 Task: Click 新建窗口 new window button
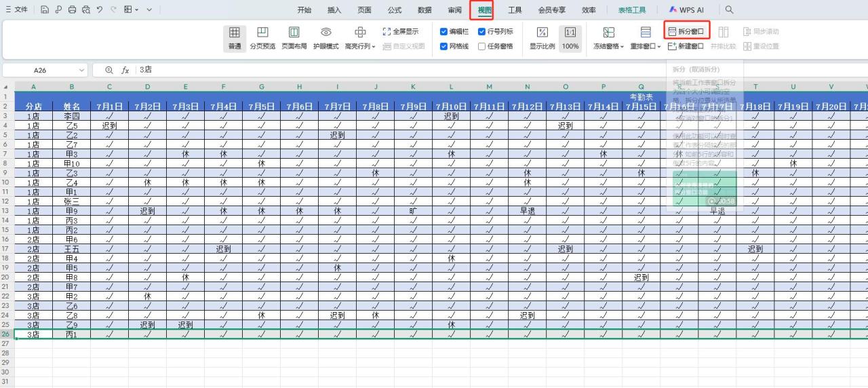(x=686, y=46)
